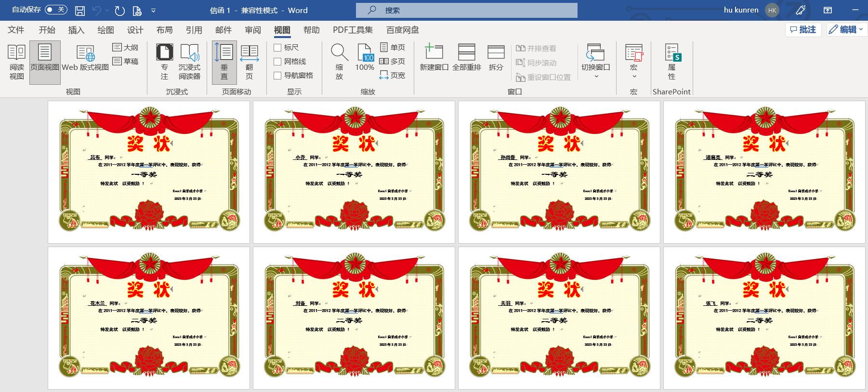Select Vertical page movement
The width and height of the screenshot is (868, 392).
click(x=224, y=62)
